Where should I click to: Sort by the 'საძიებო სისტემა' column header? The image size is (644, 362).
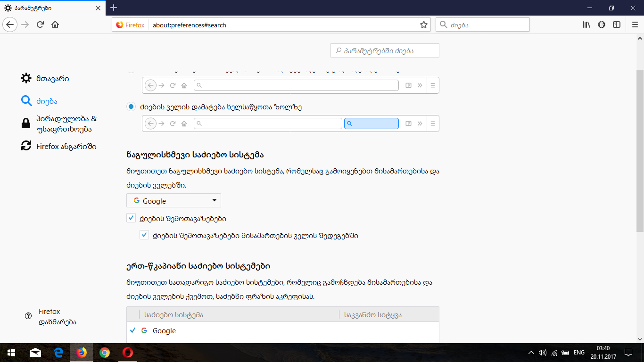click(x=239, y=314)
